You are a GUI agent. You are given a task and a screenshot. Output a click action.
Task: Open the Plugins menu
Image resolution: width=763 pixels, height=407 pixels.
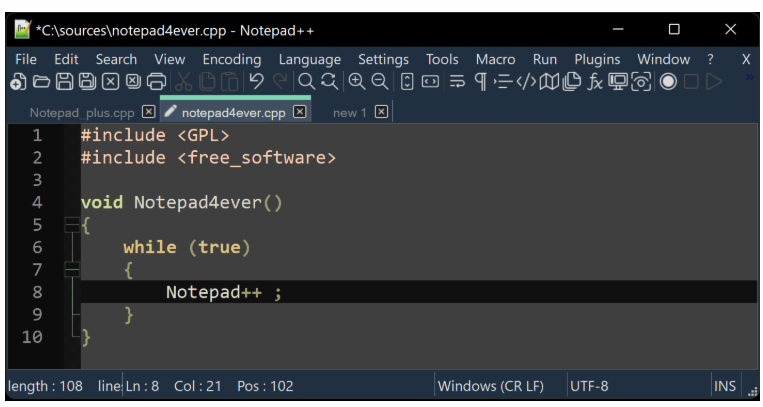(x=597, y=59)
